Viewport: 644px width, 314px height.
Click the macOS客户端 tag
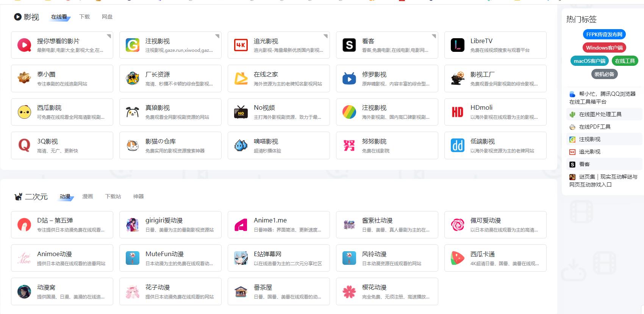[589, 61]
